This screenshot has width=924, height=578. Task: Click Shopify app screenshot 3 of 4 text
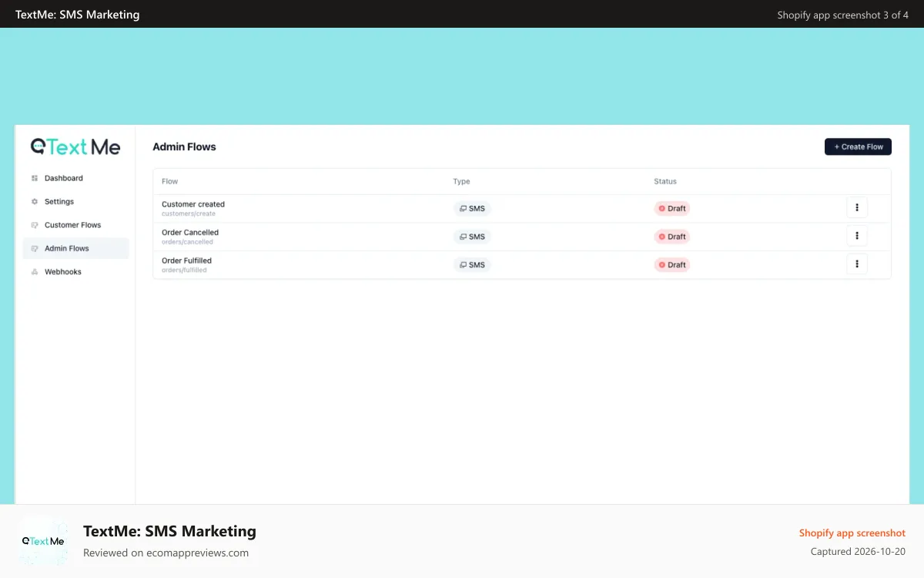pos(843,15)
